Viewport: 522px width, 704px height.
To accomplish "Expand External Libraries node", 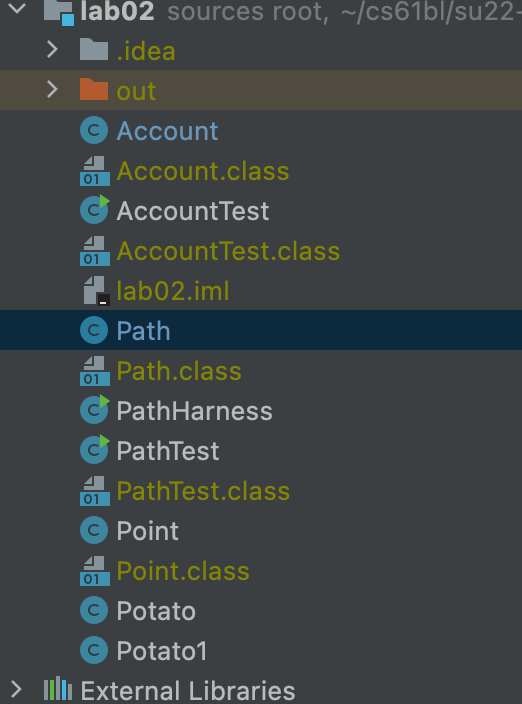I will pos(16,689).
